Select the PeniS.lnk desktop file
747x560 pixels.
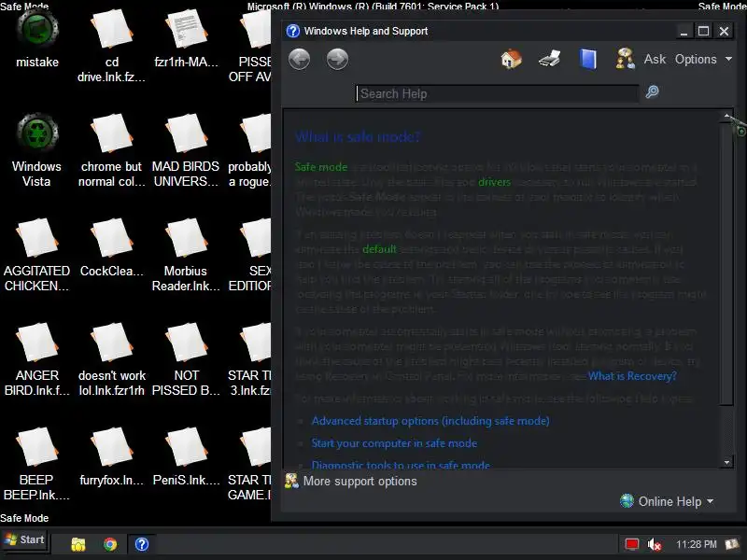click(186, 456)
